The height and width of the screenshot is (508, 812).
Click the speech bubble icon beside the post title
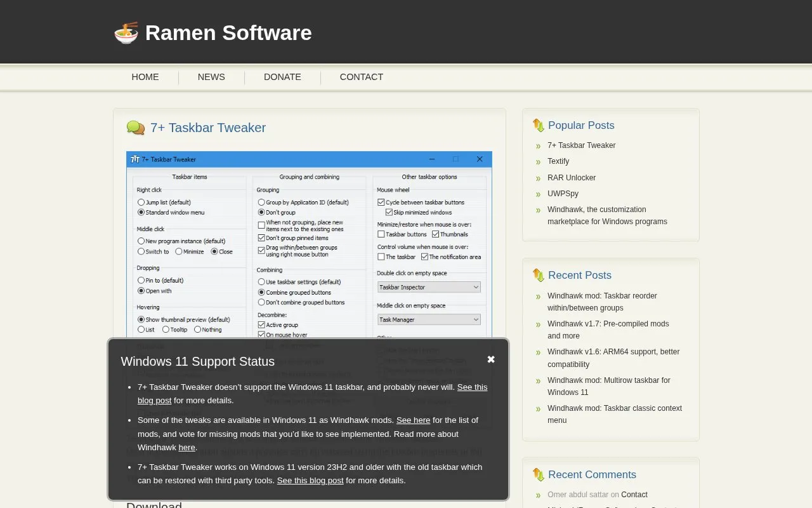tap(136, 128)
